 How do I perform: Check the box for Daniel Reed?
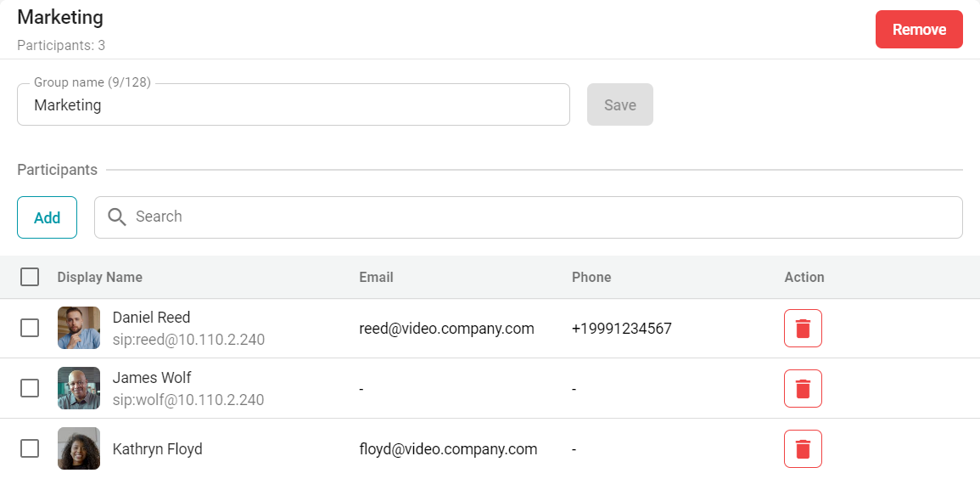tap(30, 328)
